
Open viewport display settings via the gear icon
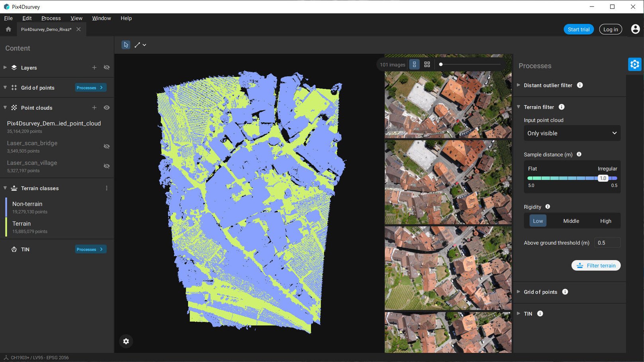(x=126, y=341)
